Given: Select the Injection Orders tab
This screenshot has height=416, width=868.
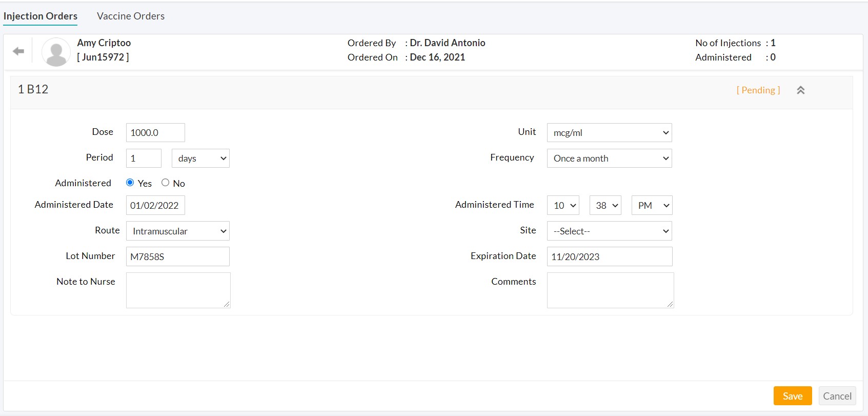Looking at the screenshot, I should coord(41,16).
